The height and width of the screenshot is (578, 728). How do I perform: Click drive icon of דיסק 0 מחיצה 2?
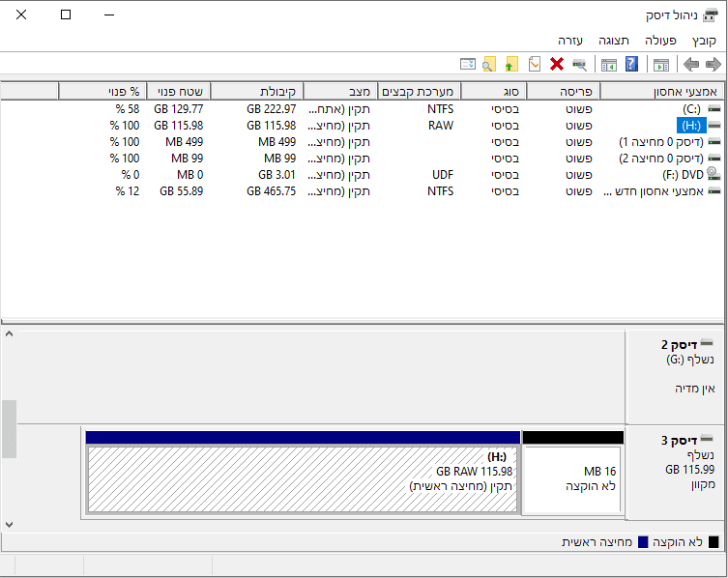point(714,159)
